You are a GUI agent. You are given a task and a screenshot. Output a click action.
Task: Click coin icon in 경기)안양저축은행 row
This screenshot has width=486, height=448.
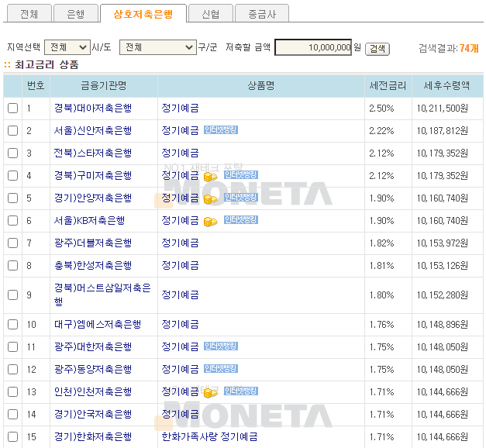point(211,199)
